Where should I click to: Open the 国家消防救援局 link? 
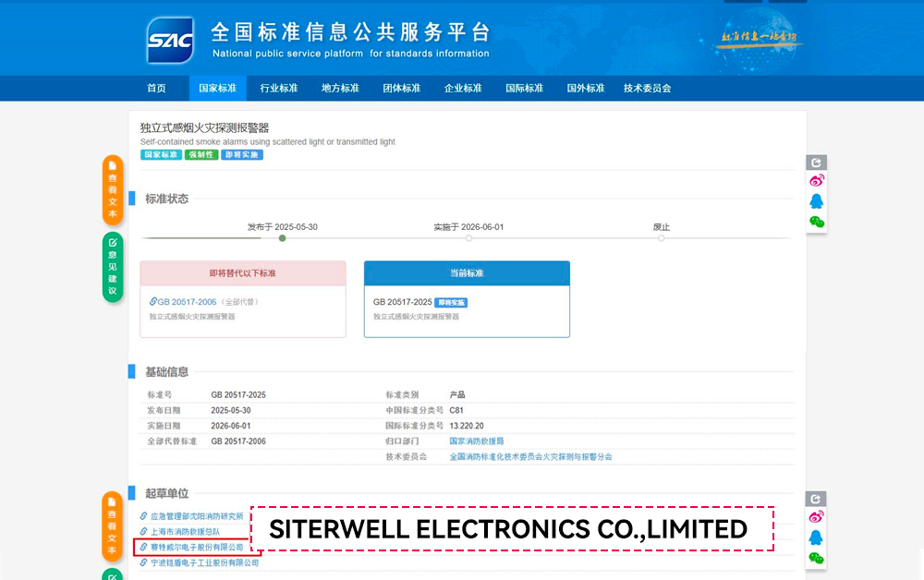(x=477, y=441)
